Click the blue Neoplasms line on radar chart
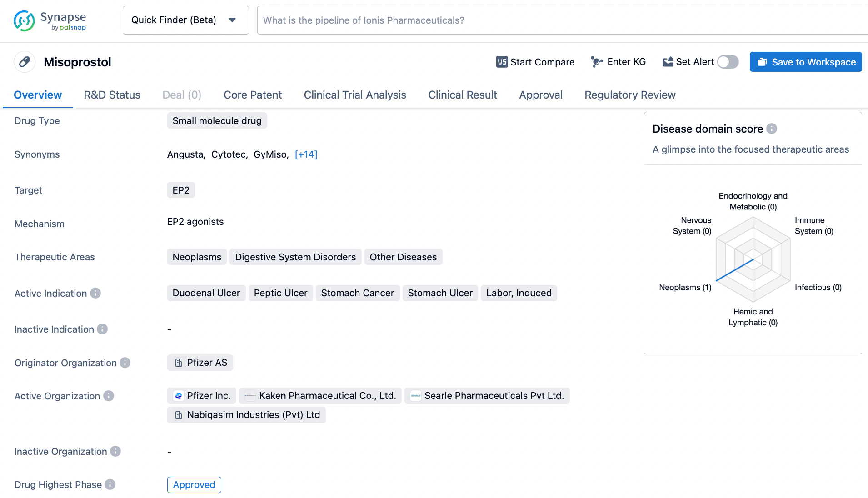This screenshot has width=868, height=498. (x=734, y=270)
